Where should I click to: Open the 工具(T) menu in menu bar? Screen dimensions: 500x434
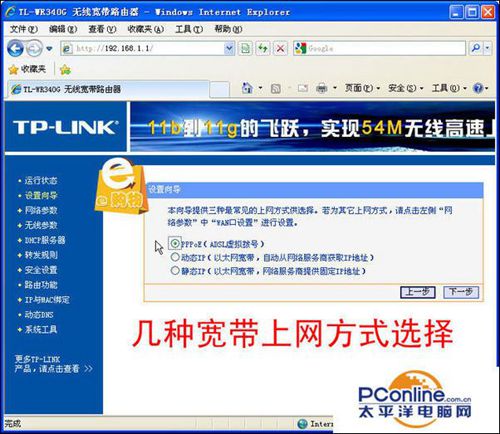pos(189,29)
